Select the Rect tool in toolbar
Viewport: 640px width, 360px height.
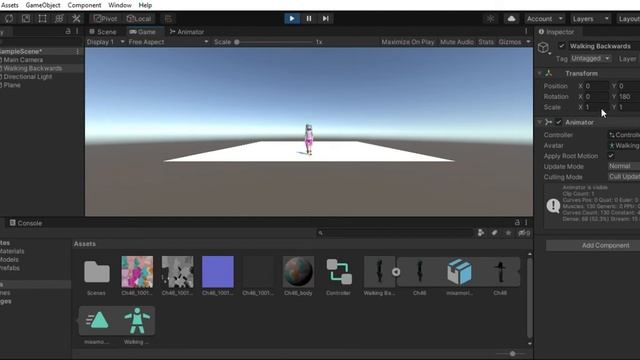coord(42,19)
